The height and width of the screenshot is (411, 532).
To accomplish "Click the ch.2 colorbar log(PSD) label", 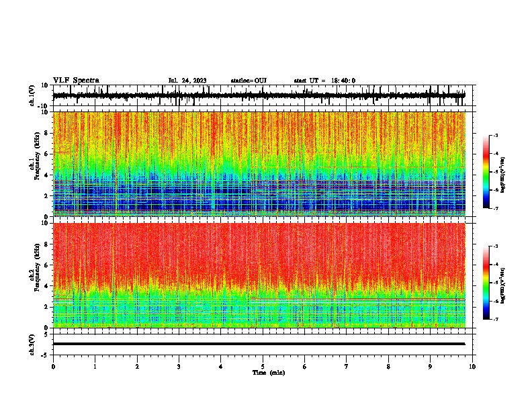I will (x=503, y=286).
